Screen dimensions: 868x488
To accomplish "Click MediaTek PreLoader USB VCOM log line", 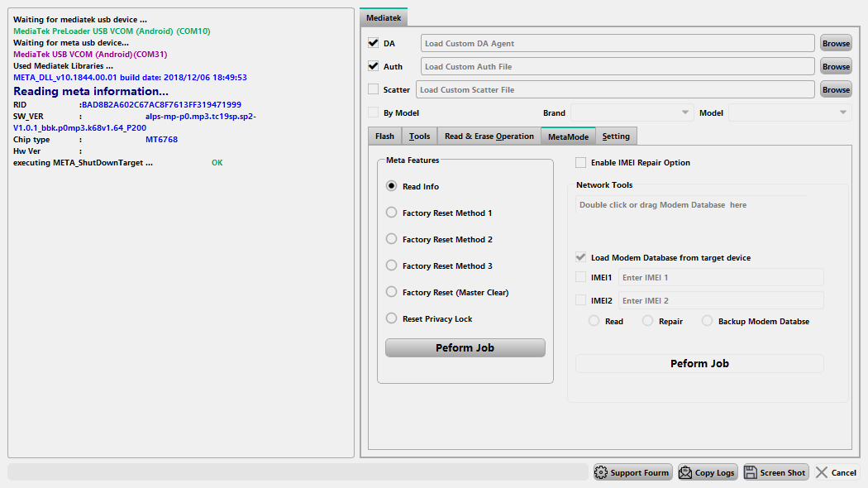I will point(112,31).
